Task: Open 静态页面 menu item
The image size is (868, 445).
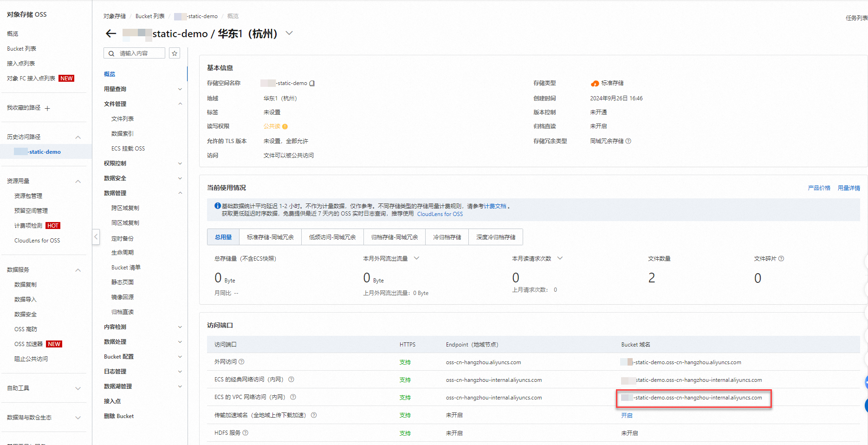Action: click(123, 282)
